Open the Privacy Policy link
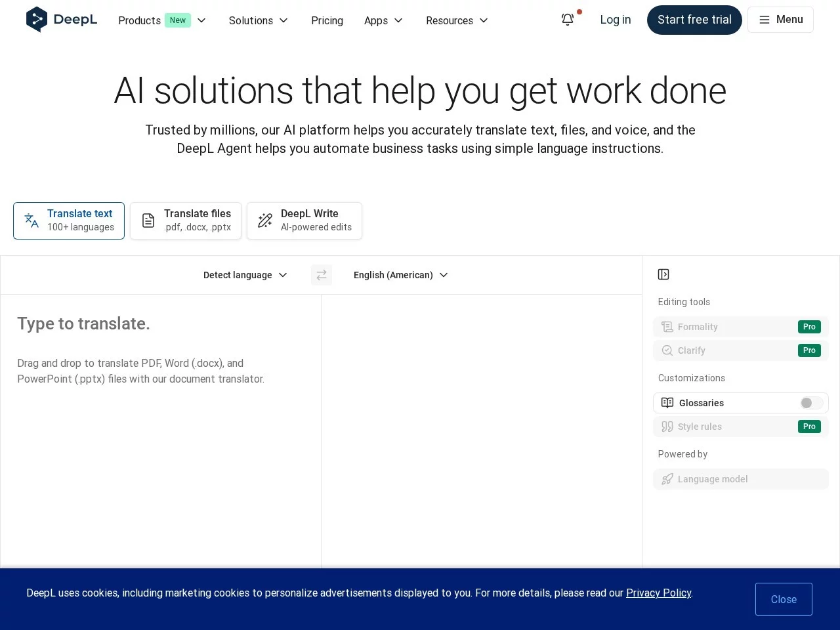 [658, 593]
